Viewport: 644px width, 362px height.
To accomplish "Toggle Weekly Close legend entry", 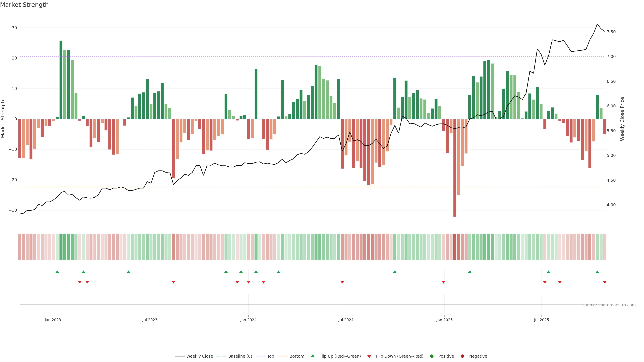I will click(x=199, y=356).
